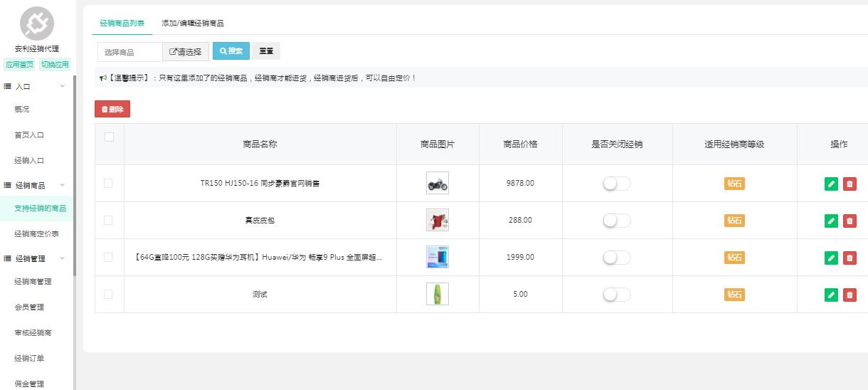Open 首页入口 in the sidebar
Viewport: 868px width, 390px height.
(x=29, y=135)
